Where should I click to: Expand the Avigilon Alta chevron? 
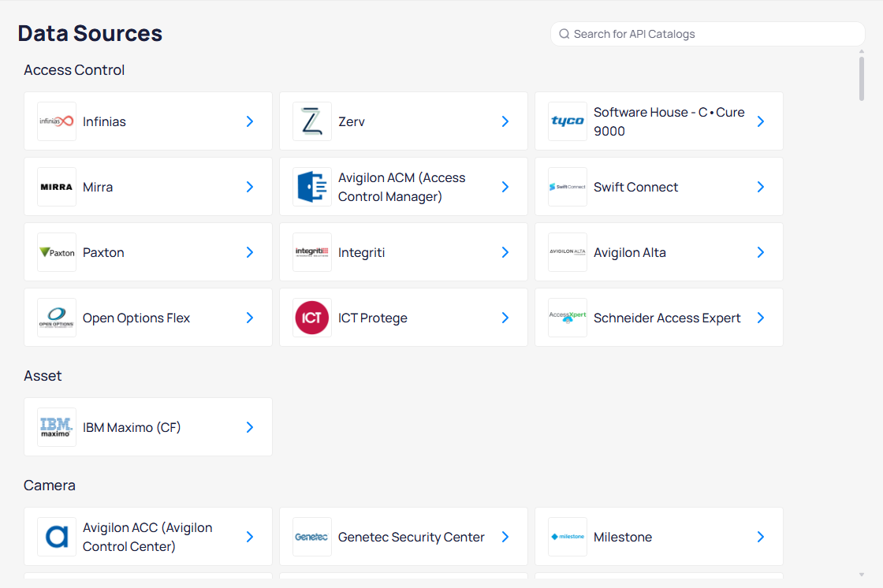pyautogui.click(x=761, y=251)
